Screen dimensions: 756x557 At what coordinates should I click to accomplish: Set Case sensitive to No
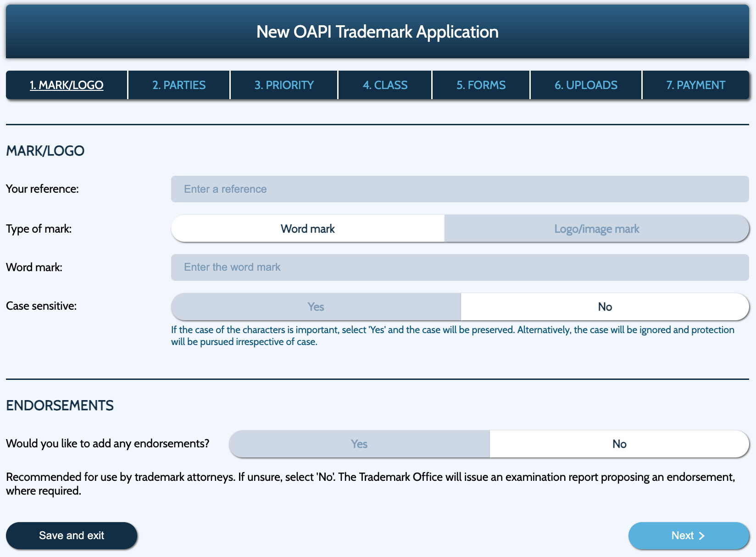(605, 306)
